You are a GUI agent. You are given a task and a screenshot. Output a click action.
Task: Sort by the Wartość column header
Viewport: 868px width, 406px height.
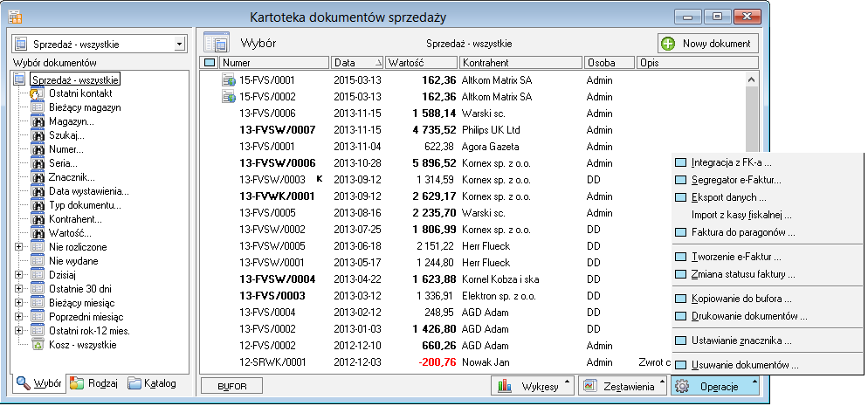pyautogui.click(x=421, y=63)
